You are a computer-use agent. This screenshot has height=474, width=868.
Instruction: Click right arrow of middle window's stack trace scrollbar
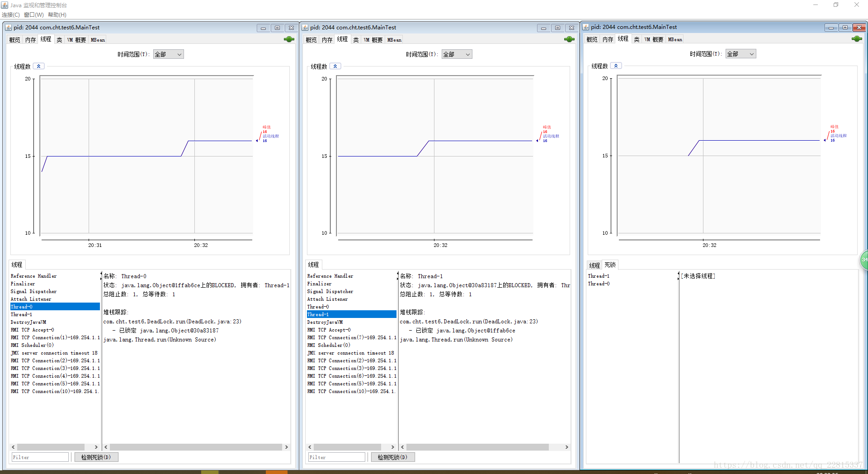[566, 447]
